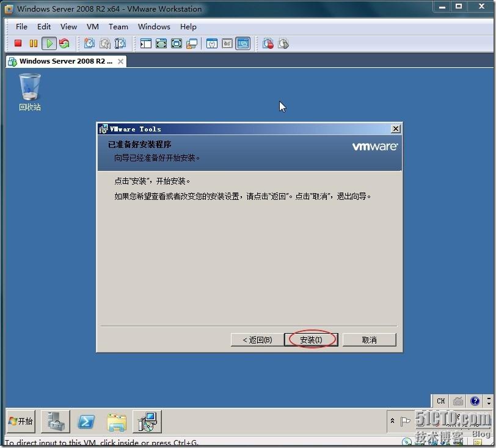Open the VM menu
Viewport: 496px width, 448px height.
(x=93, y=27)
